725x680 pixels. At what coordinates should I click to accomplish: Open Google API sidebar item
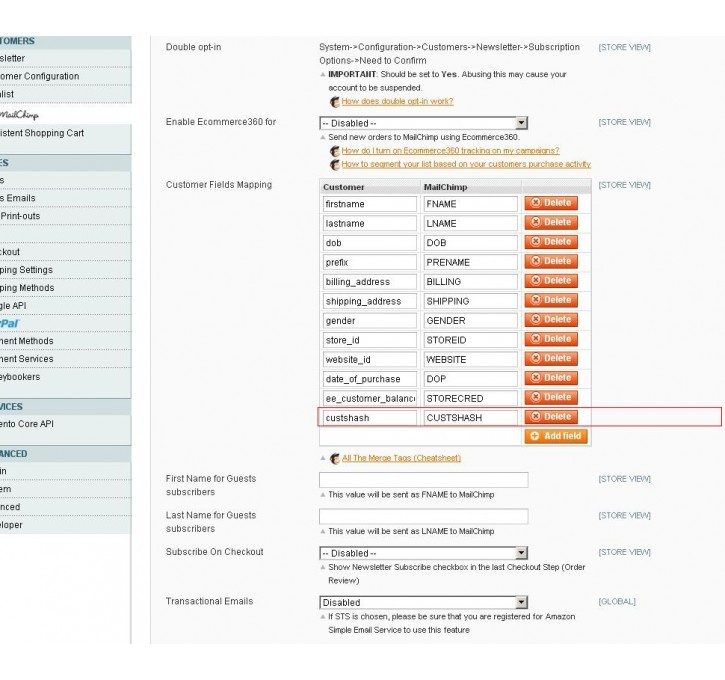coord(65,306)
